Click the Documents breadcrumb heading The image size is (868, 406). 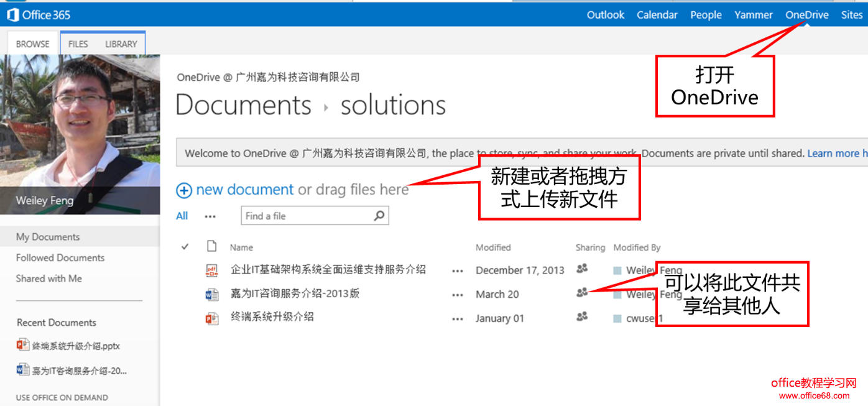[x=244, y=105]
